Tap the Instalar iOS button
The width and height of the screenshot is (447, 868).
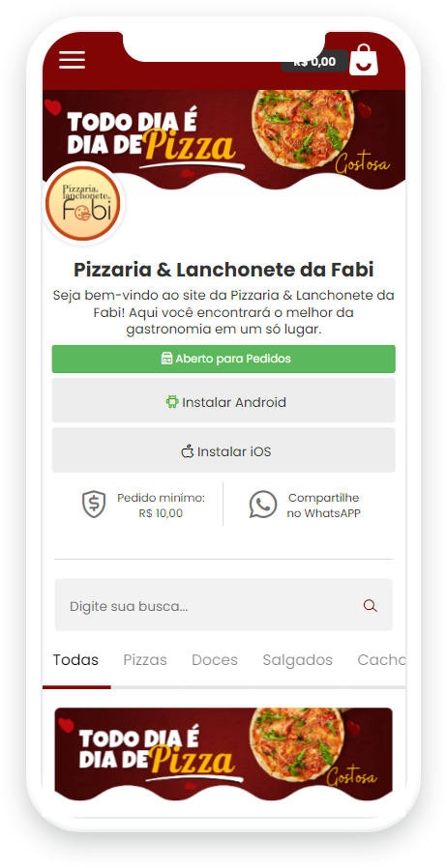pos(223,450)
